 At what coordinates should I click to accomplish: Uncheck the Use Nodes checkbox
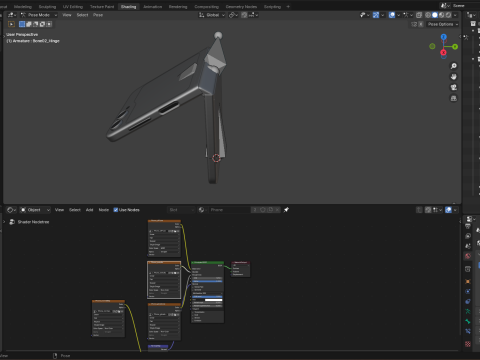(x=116, y=210)
